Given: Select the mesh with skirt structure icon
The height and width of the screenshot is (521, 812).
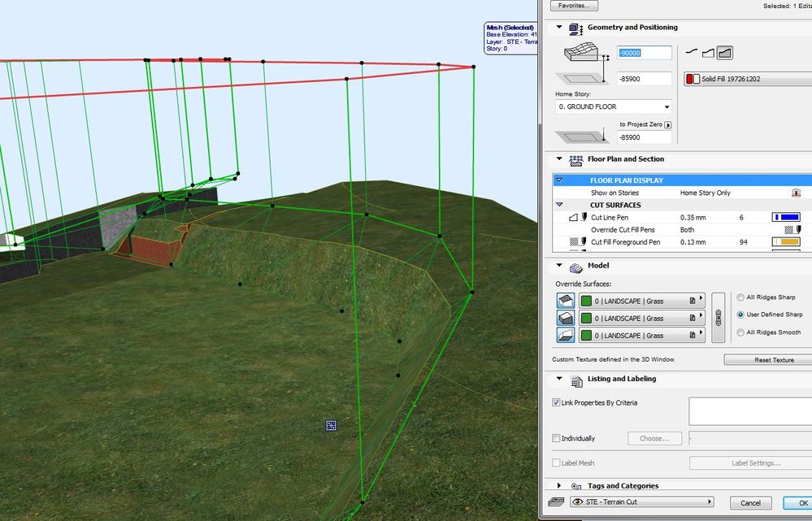Looking at the screenshot, I should pos(708,52).
